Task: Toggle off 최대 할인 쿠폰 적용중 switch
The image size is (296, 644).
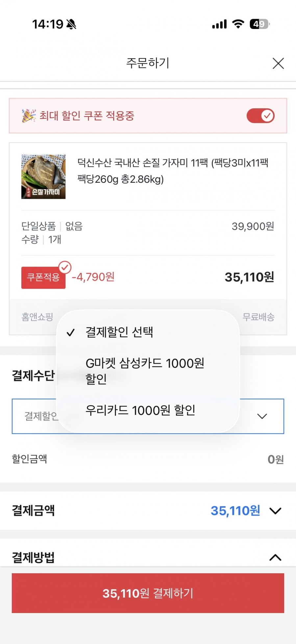Action: coord(260,116)
